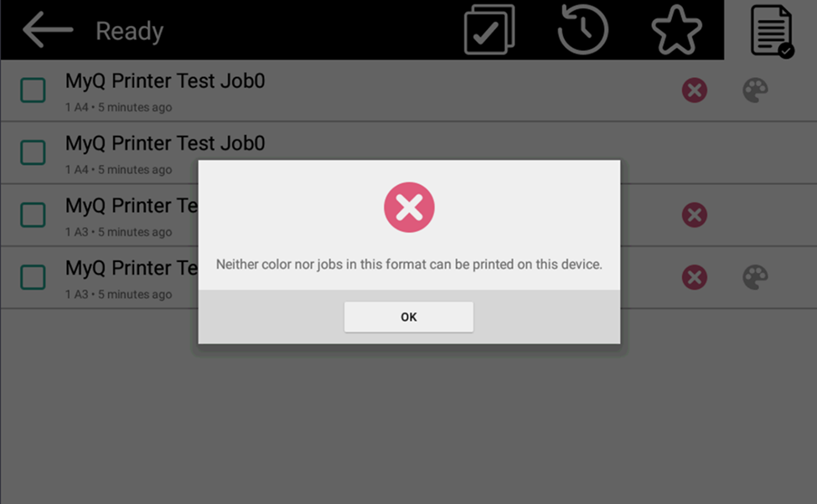This screenshot has width=817, height=504.
Task: Click the red error icon on last A3 job
Action: click(x=695, y=277)
